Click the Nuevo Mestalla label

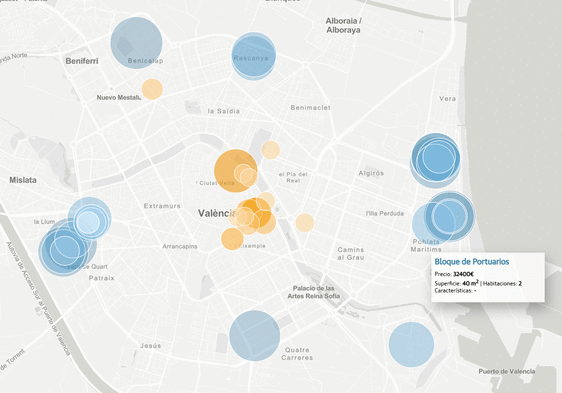(119, 98)
